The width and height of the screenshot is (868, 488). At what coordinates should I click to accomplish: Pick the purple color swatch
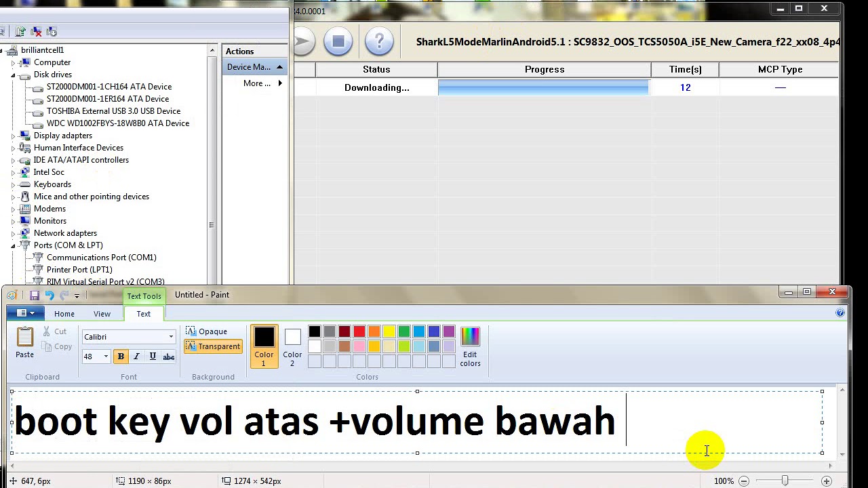pyautogui.click(x=449, y=331)
